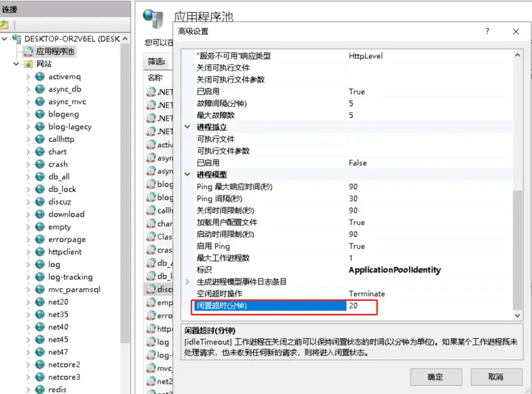Click the 应用程序池 node icon in tree

coord(28,52)
